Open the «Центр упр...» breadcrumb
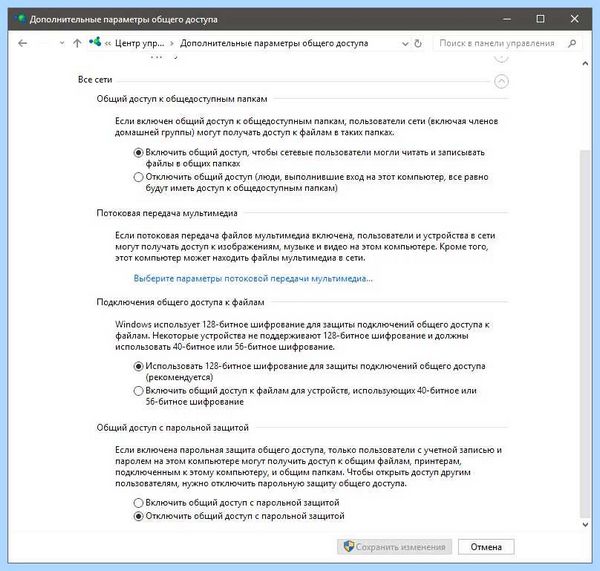The width and height of the screenshot is (600, 571). pyautogui.click(x=139, y=43)
